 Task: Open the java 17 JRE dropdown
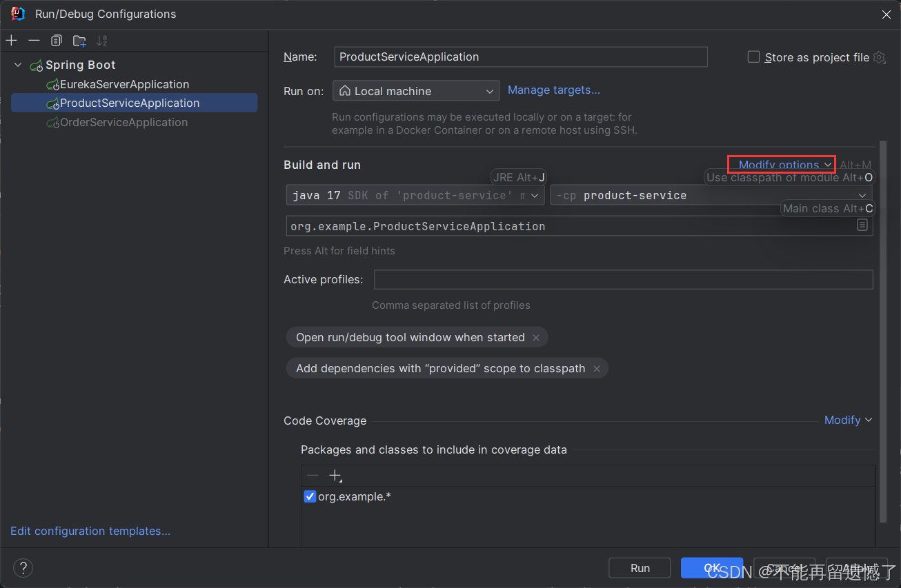[415, 195]
